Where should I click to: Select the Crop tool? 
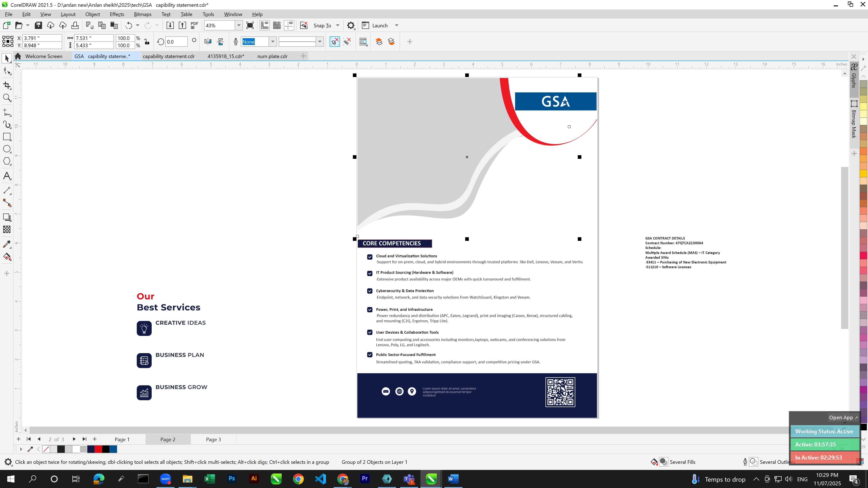[7, 85]
